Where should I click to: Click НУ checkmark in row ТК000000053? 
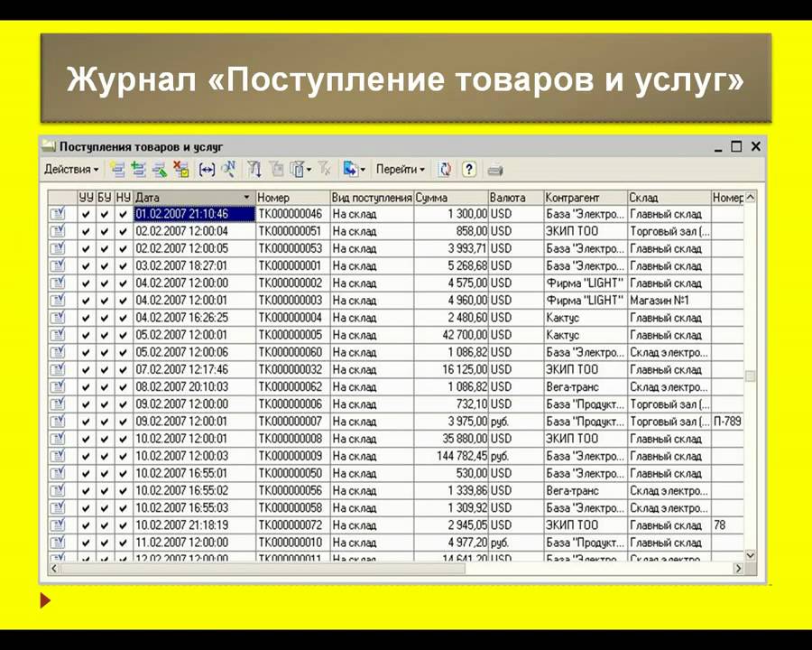click(x=124, y=249)
